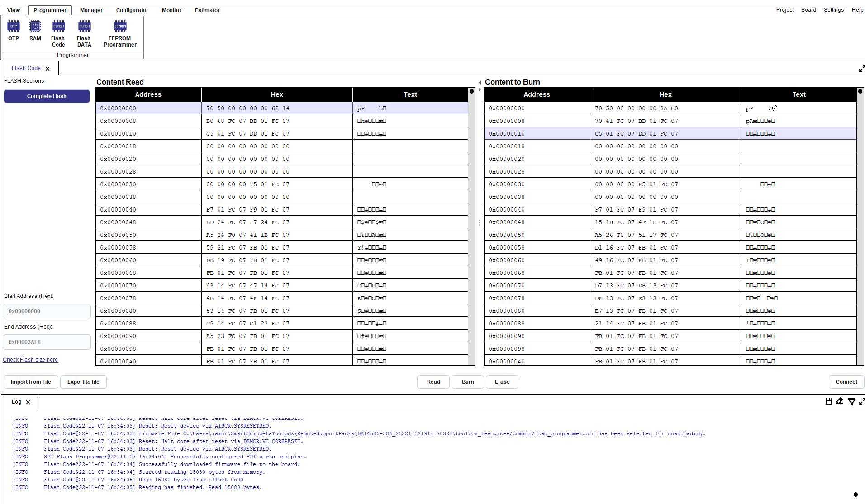The image size is (865, 504).
Task: Focus the Start Address hex field
Action: tap(47, 311)
